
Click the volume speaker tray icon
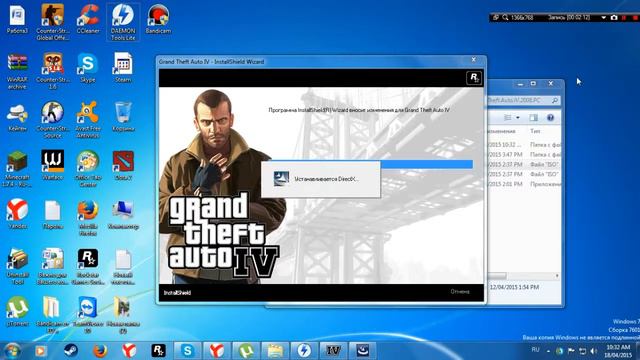point(594,351)
